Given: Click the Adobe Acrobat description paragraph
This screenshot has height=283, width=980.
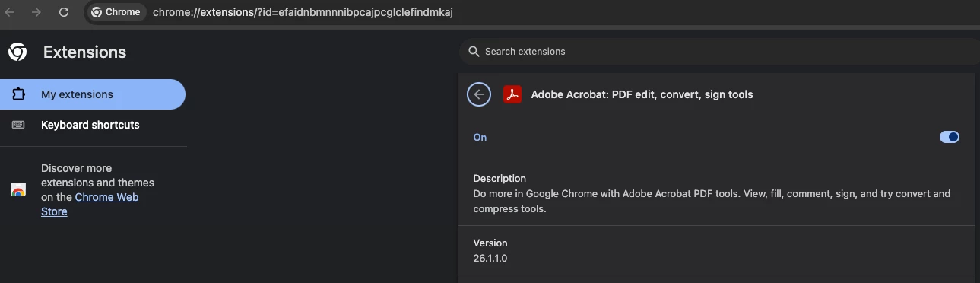Looking at the screenshot, I should pyautogui.click(x=712, y=201).
